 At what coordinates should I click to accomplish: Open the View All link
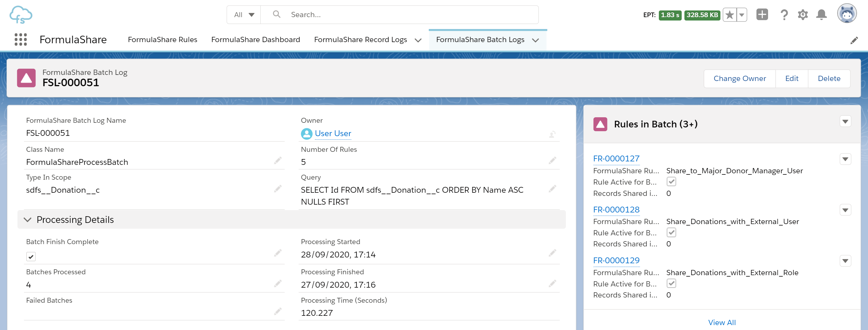pyautogui.click(x=722, y=322)
